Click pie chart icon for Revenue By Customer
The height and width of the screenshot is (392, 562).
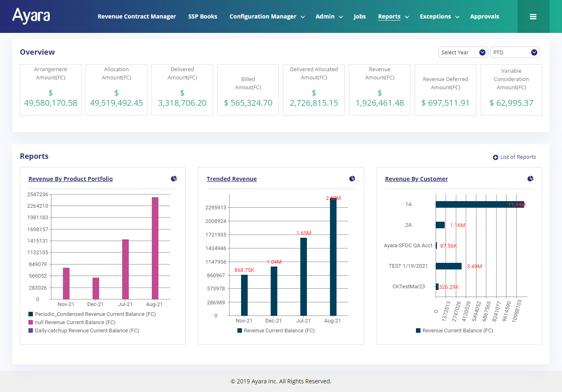click(530, 179)
